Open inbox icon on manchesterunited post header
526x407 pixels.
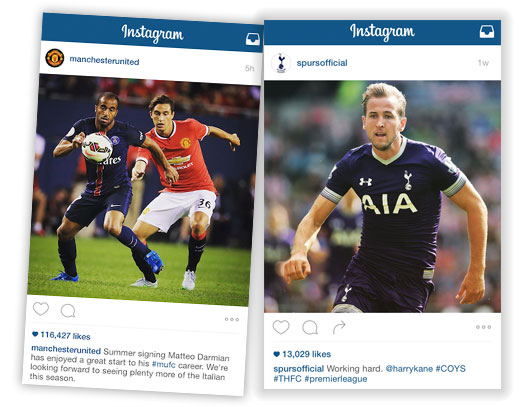pyautogui.click(x=253, y=39)
